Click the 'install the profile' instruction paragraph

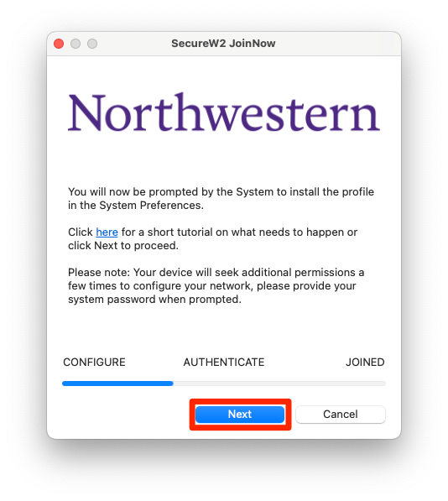pyautogui.click(x=221, y=198)
